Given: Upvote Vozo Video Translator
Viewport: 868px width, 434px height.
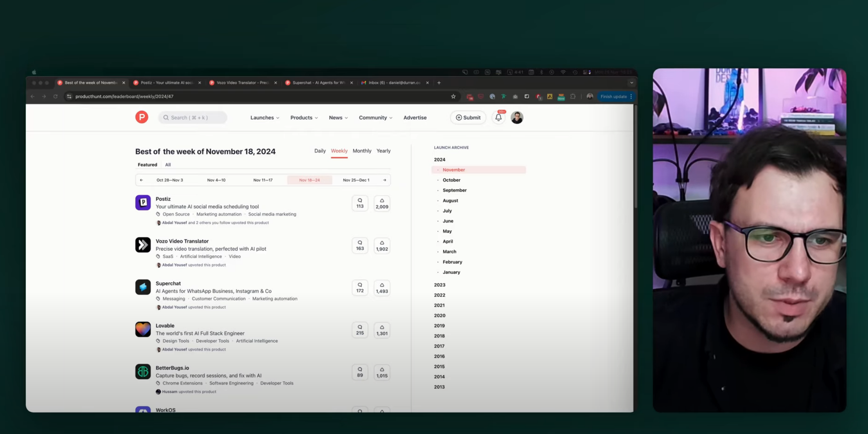Looking at the screenshot, I should tap(382, 246).
